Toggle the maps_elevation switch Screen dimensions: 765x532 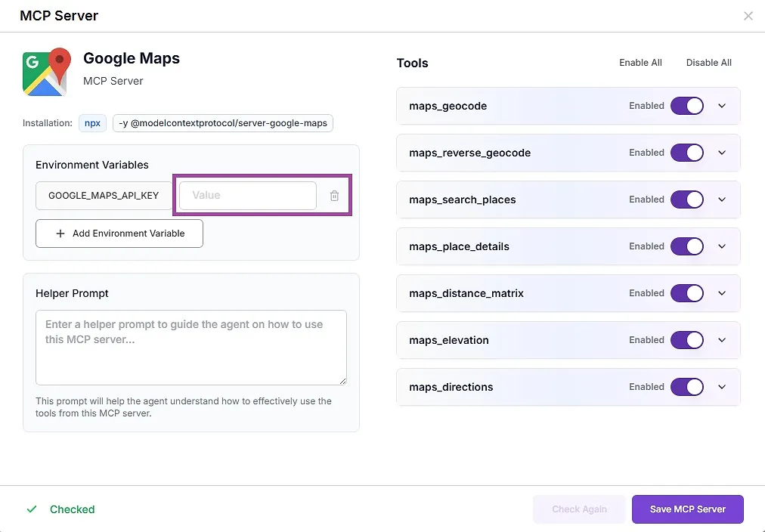coord(687,340)
